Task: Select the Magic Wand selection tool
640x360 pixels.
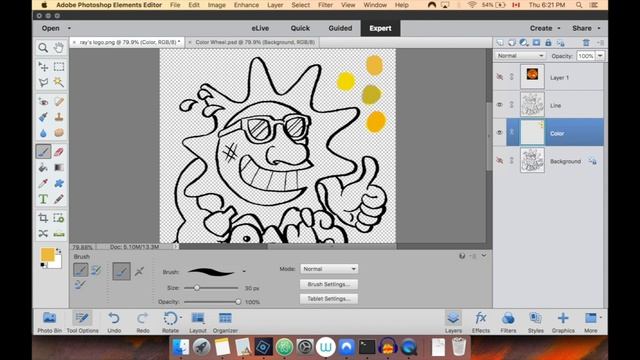Action: tap(59, 82)
